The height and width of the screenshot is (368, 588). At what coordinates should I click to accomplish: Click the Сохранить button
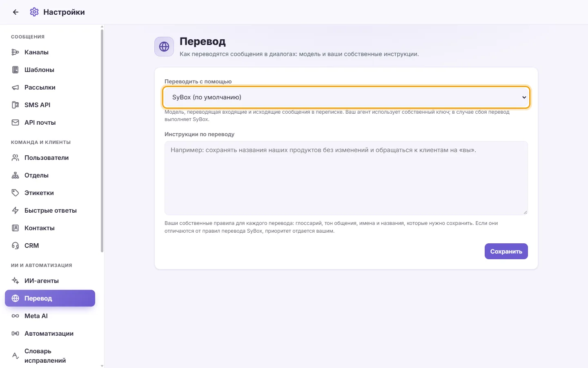pyautogui.click(x=506, y=251)
